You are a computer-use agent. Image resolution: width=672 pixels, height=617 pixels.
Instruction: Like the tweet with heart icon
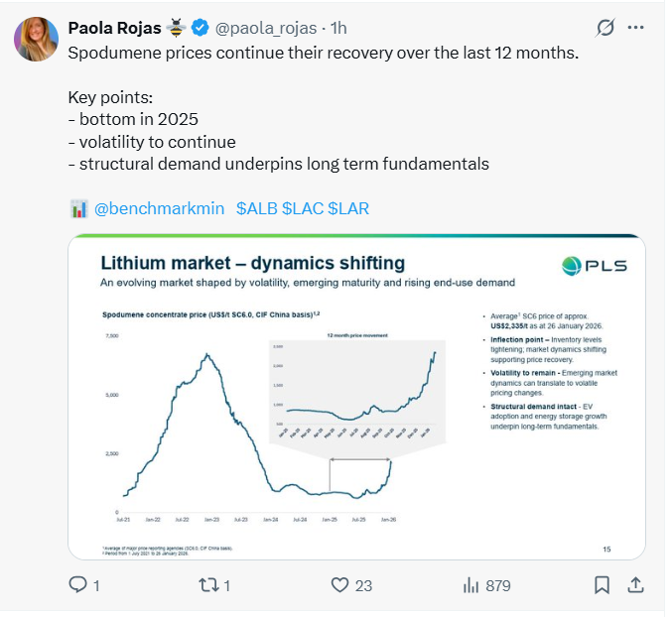coord(340,585)
